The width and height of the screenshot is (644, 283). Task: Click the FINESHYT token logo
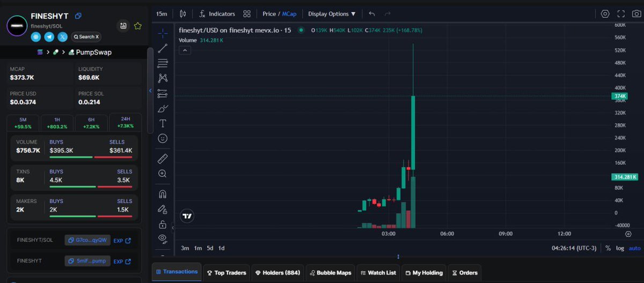click(x=17, y=26)
